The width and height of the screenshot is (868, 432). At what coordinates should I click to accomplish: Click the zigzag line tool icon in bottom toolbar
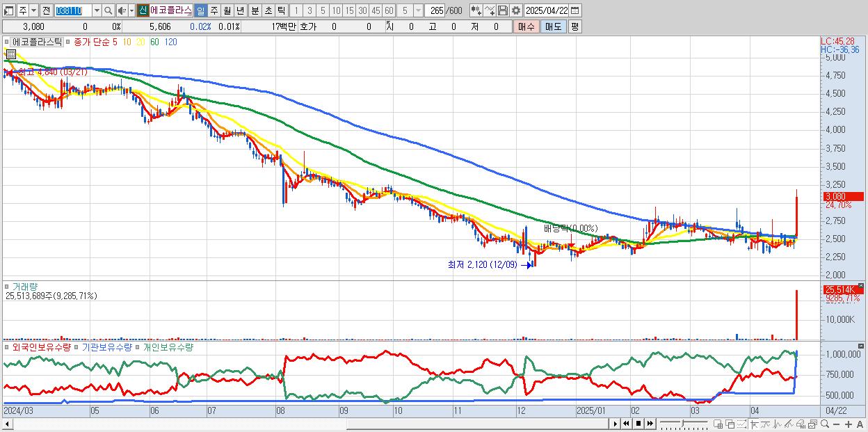[778, 424]
